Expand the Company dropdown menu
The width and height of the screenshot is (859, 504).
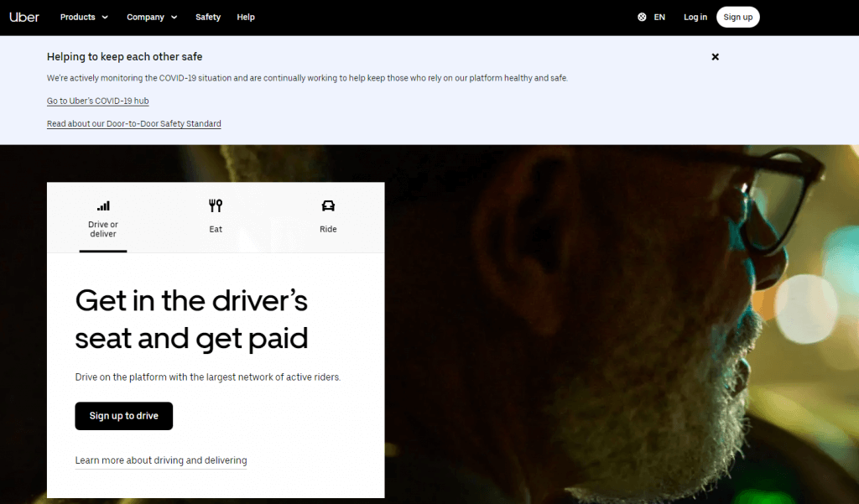coord(152,17)
